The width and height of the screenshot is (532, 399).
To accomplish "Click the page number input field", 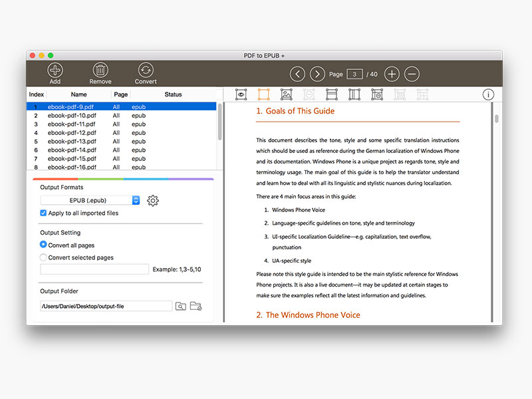I will pos(354,74).
